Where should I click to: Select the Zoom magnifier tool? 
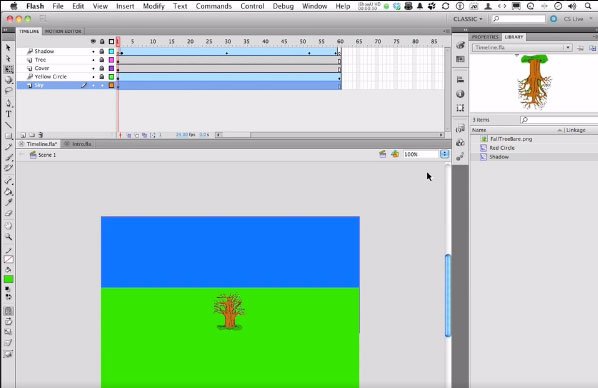coord(8,237)
